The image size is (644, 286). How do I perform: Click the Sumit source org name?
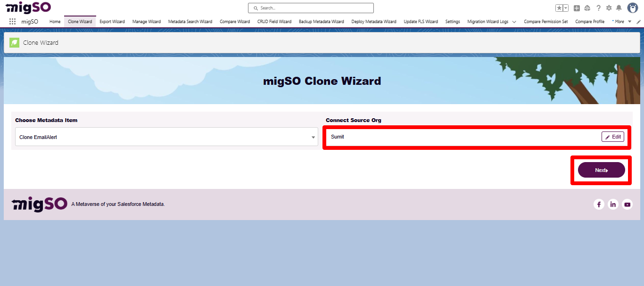coord(338,137)
